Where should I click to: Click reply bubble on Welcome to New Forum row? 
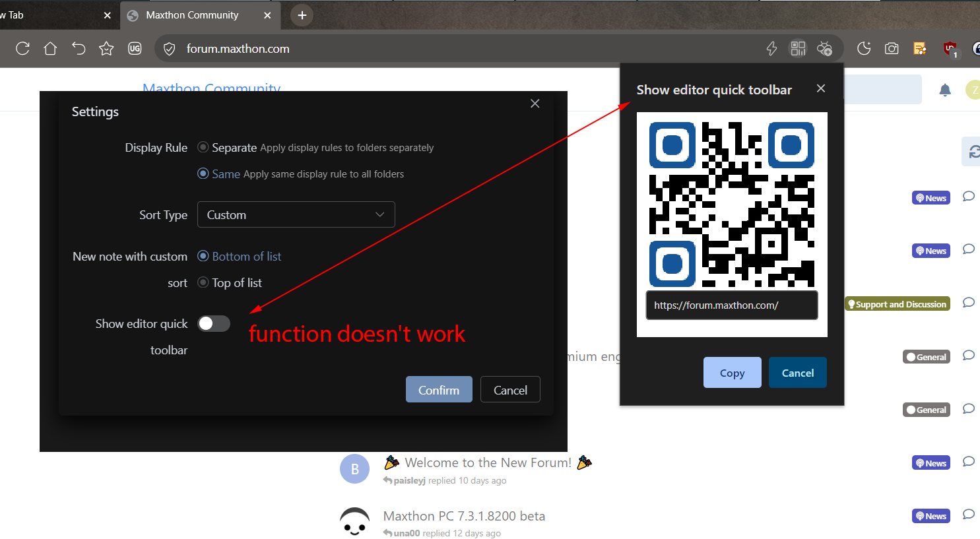[969, 461]
